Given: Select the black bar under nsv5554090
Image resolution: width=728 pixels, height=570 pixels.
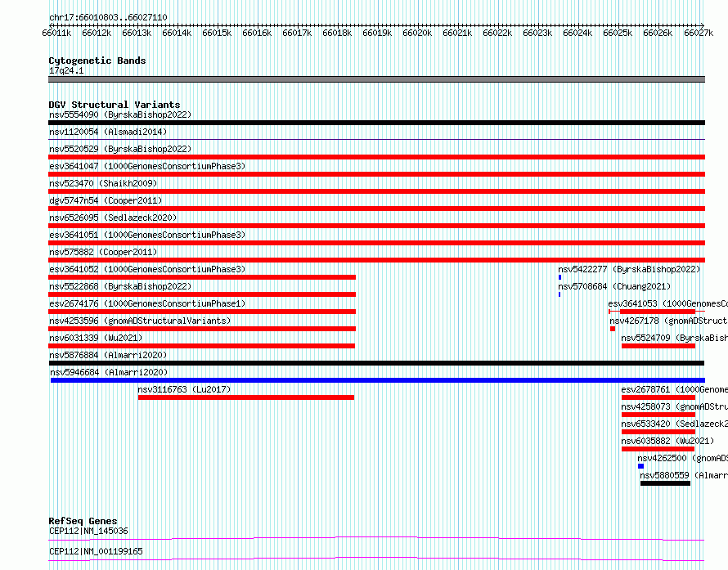Looking at the screenshot, I should [376, 123].
